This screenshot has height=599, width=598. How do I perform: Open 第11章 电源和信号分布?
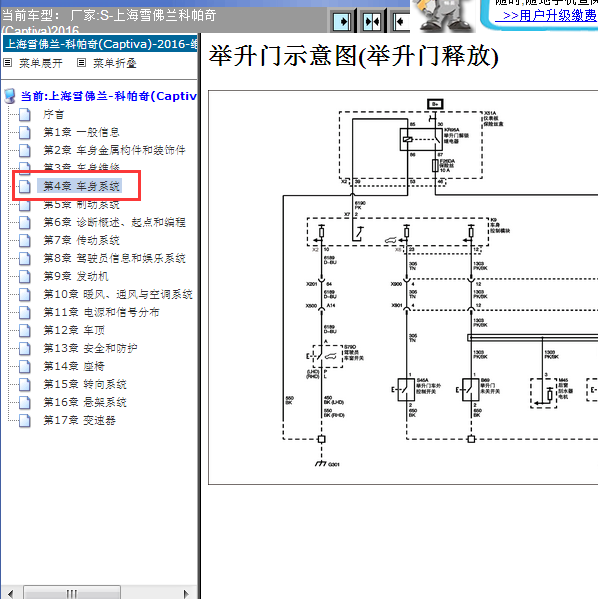[x=101, y=312]
